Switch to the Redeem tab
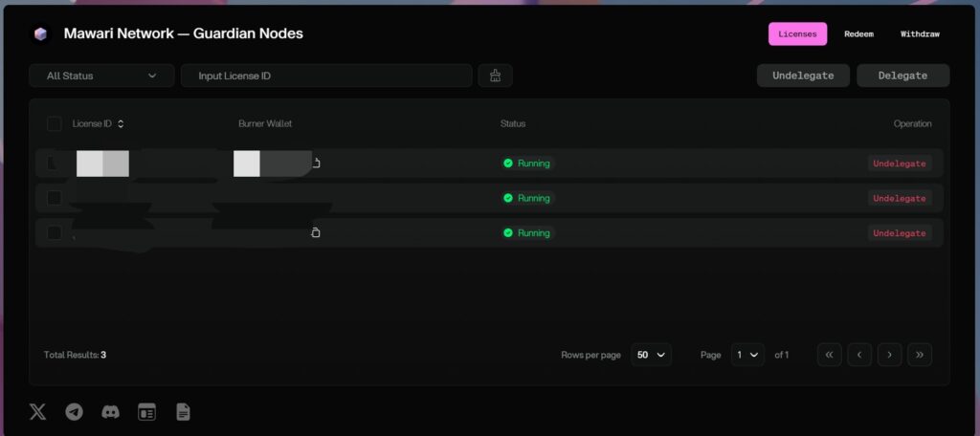Viewport: 980px width, 436px height. (857, 34)
